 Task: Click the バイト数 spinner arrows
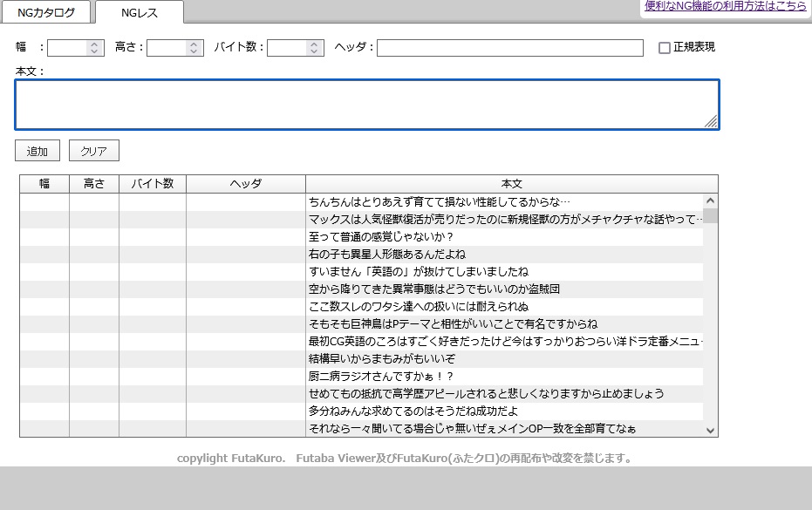315,48
